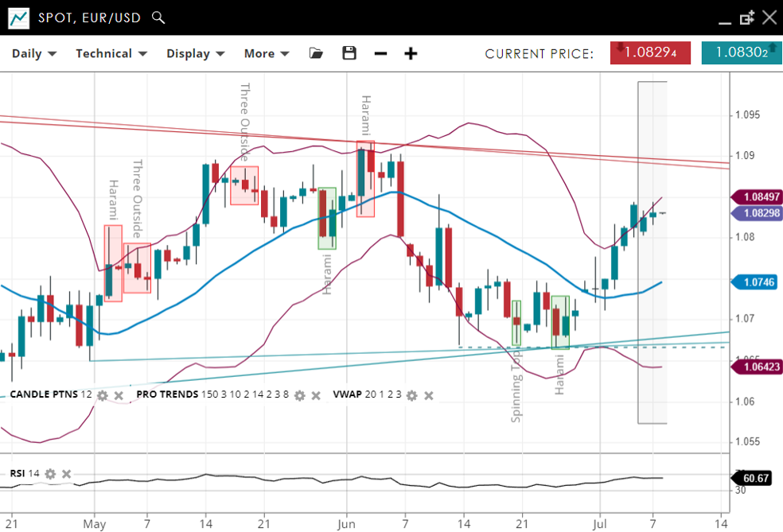Remove the Candle Ptns indicator
783x532 pixels.
point(119,395)
